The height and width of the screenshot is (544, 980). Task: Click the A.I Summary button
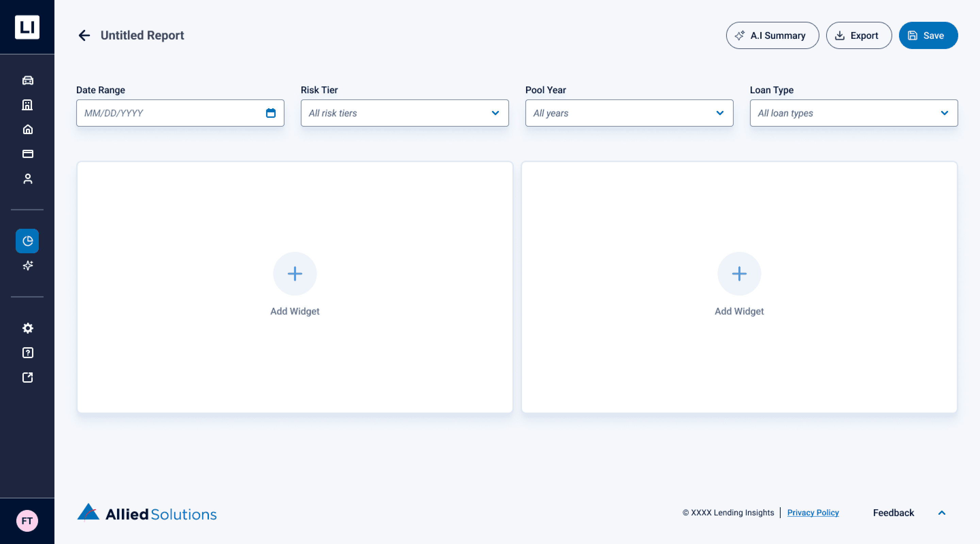coord(772,35)
